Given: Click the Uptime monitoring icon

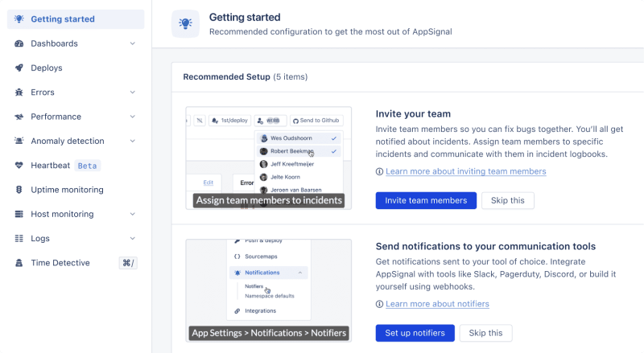Looking at the screenshot, I should pos(19,190).
